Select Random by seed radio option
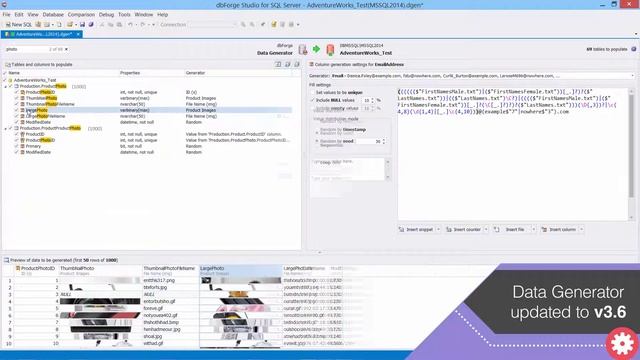The height and width of the screenshot is (360, 640). pos(317,141)
